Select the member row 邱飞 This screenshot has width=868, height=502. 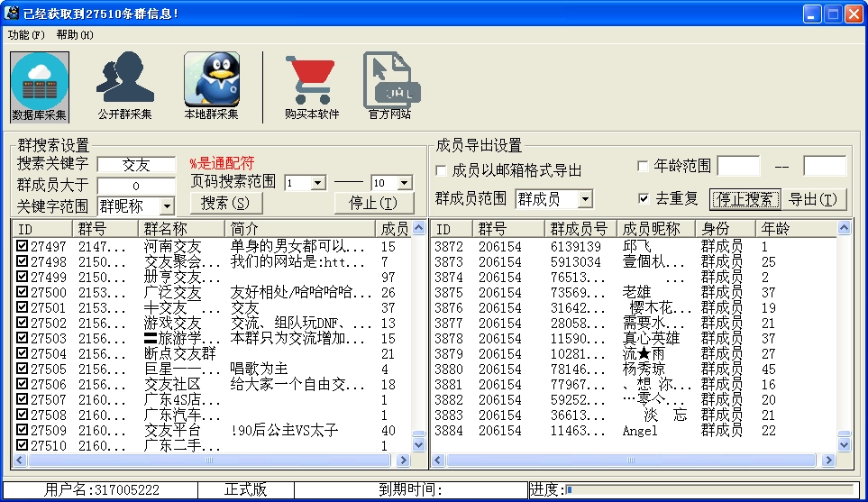[x=634, y=246]
